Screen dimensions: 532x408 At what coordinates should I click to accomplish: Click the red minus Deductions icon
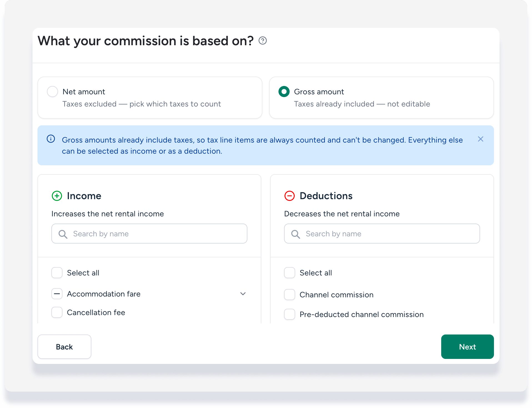290,196
